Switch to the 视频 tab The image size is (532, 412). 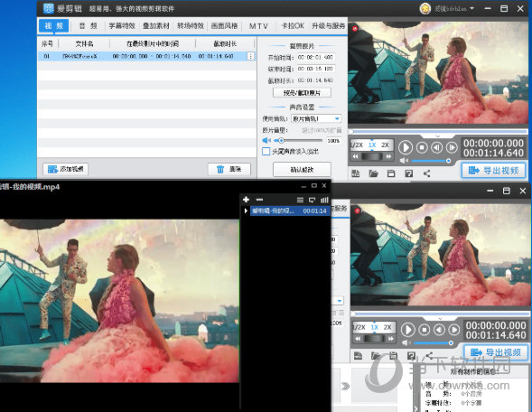point(53,26)
